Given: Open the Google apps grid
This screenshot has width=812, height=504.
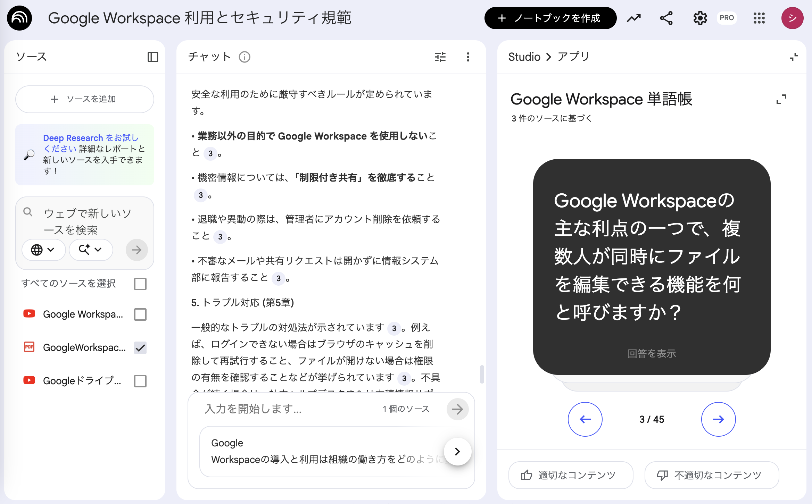Looking at the screenshot, I should 759,18.
